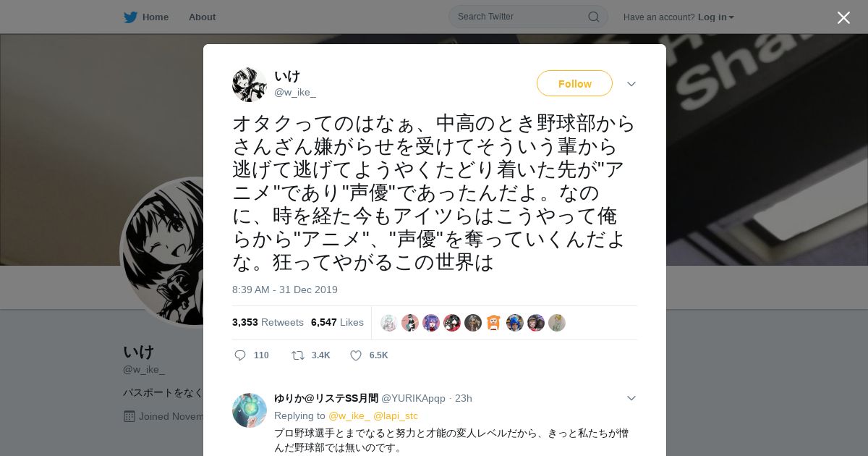This screenshot has width=868, height=456.
Task: Expand options chevron on ゆりか reply
Action: 631,398
